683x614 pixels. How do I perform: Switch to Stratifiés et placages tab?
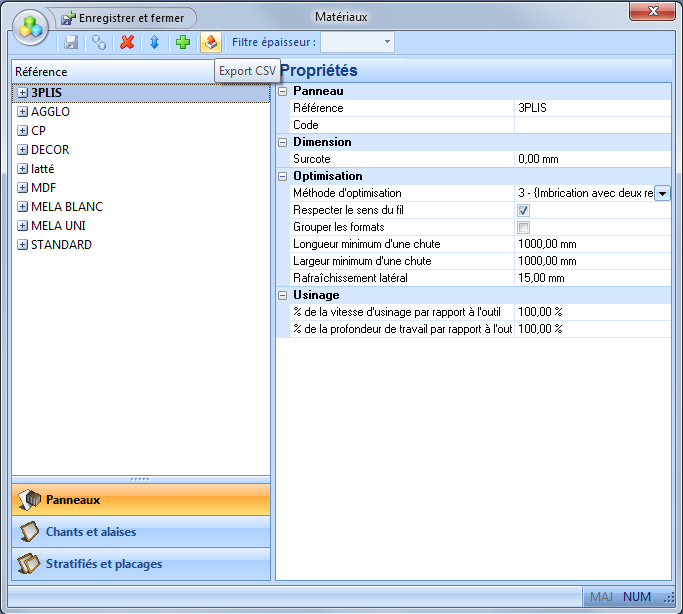(141, 564)
